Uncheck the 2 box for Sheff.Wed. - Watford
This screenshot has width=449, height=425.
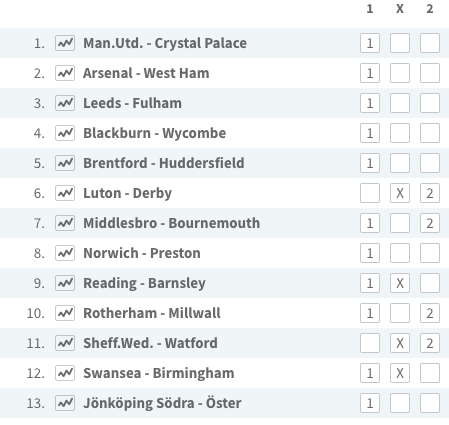[x=430, y=343]
